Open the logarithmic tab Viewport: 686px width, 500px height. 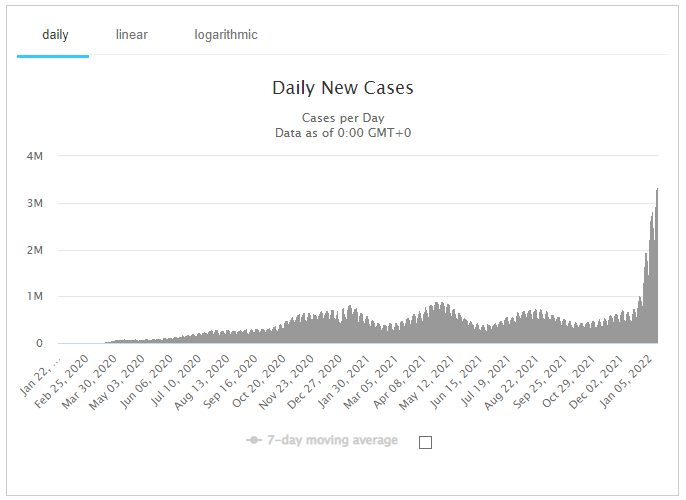point(226,35)
